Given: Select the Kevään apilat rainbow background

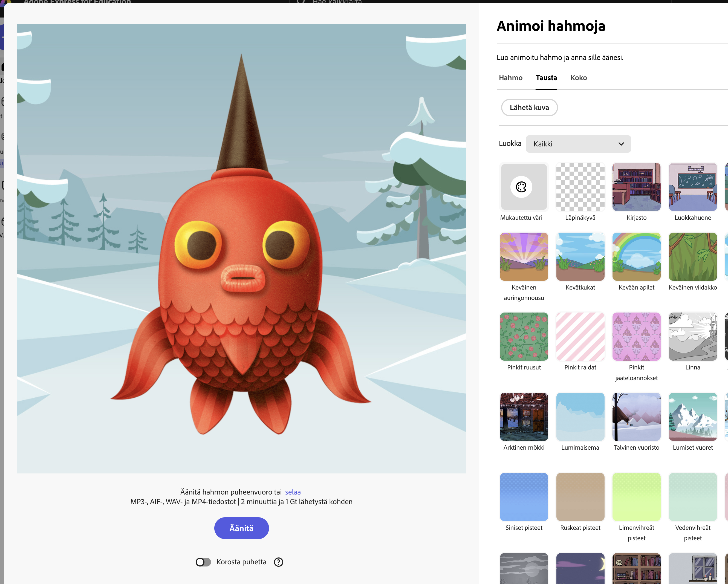Looking at the screenshot, I should (636, 256).
